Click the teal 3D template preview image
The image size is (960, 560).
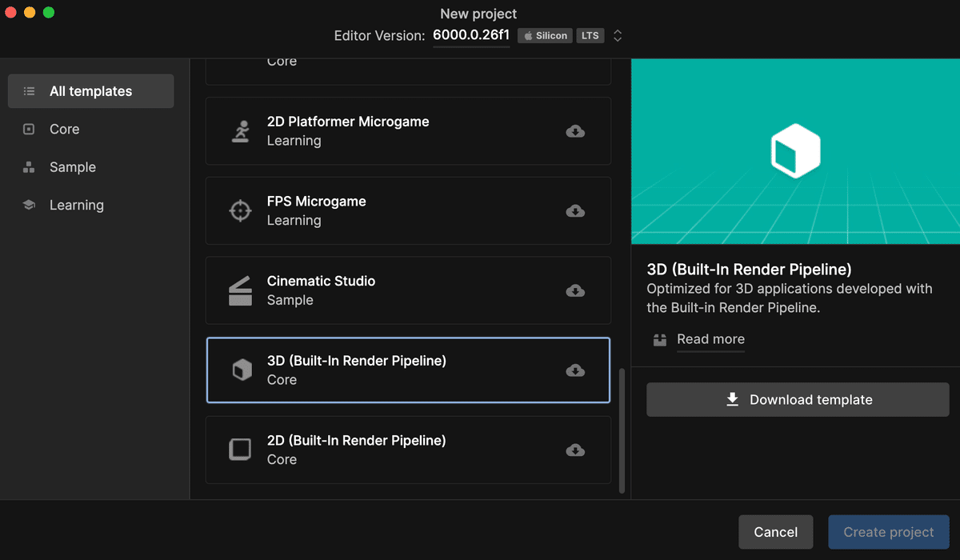click(x=795, y=151)
